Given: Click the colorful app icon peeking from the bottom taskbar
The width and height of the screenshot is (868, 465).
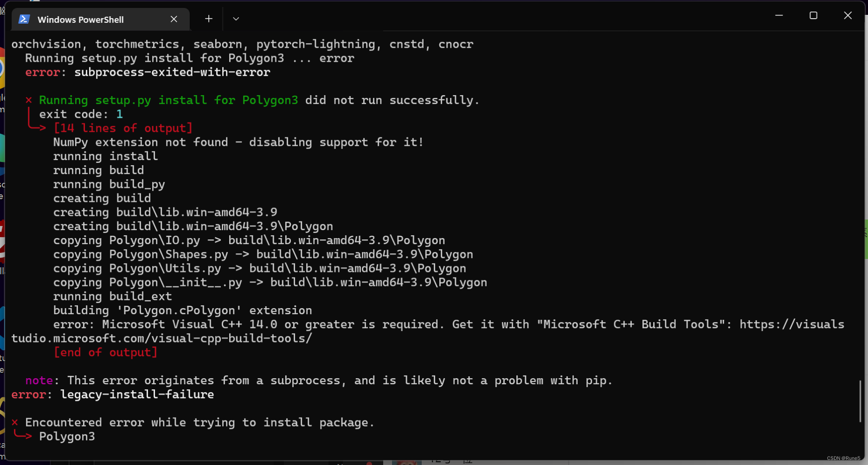Looking at the screenshot, I should 407,462.
